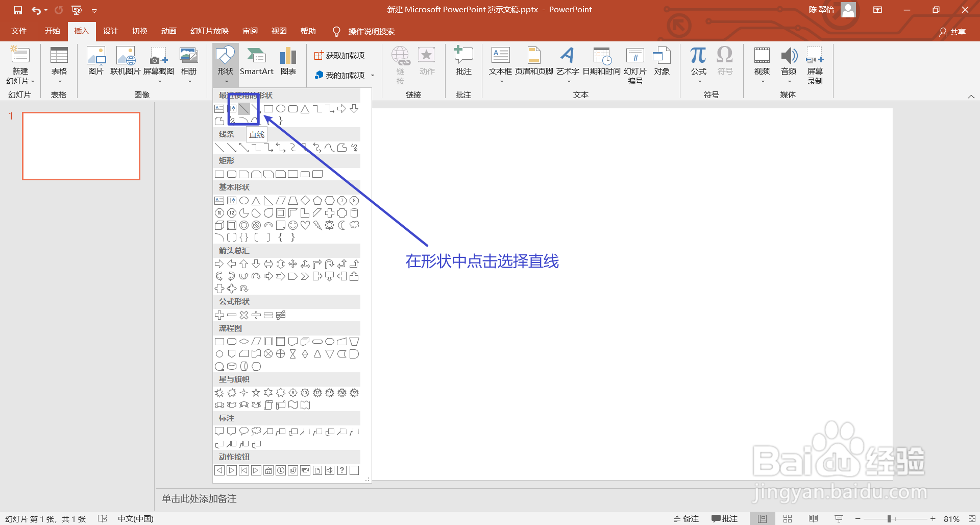Select the diamond shape in basic shapes

[x=305, y=201]
